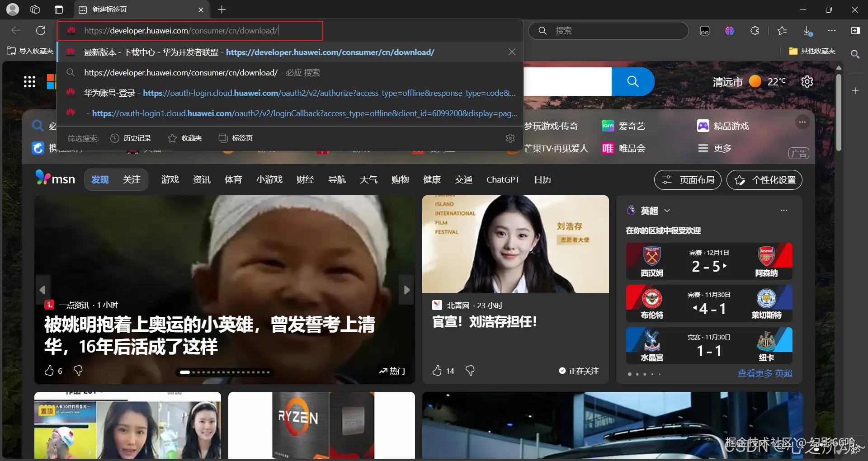Open the quick links more options ellipsis
The height and width of the screenshot is (461, 868).
[x=802, y=122]
